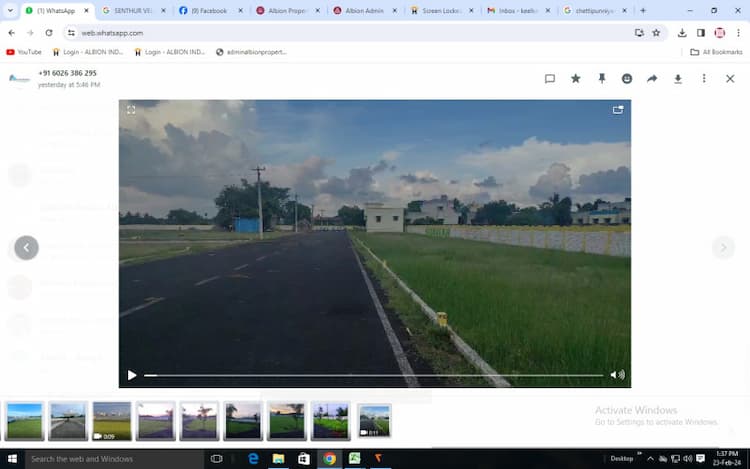The height and width of the screenshot is (469, 750).
Task: Open Microsoft Store from taskbar
Action: point(304,459)
